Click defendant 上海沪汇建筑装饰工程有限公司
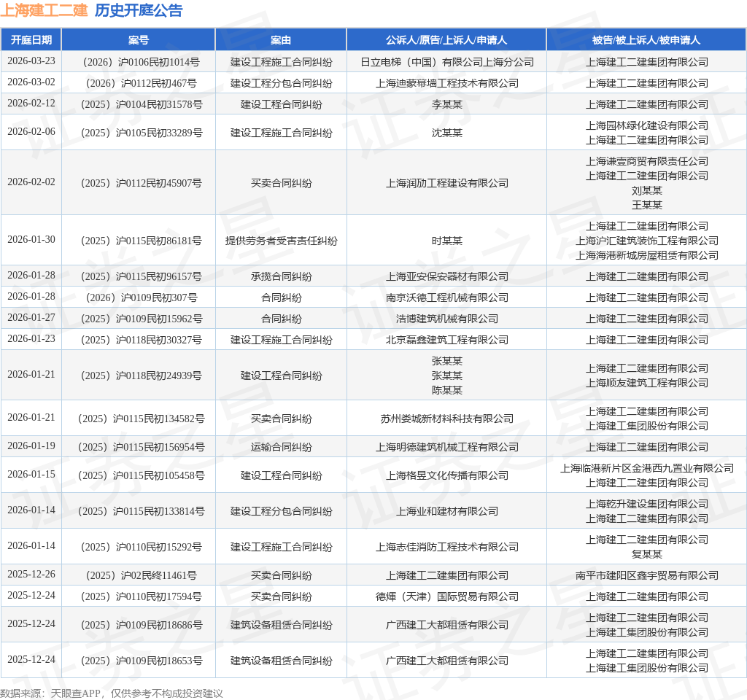The height and width of the screenshot is (700, 747). [646, 241]
